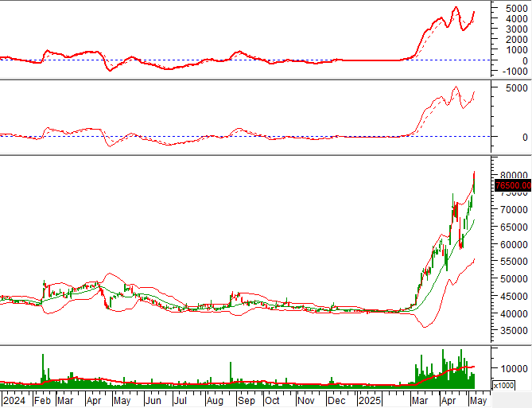The width and height of the screenshot is (532, 408).
Task: Click the 50000 price axis label
Action: pyautogui.click(x=514, y=278)
